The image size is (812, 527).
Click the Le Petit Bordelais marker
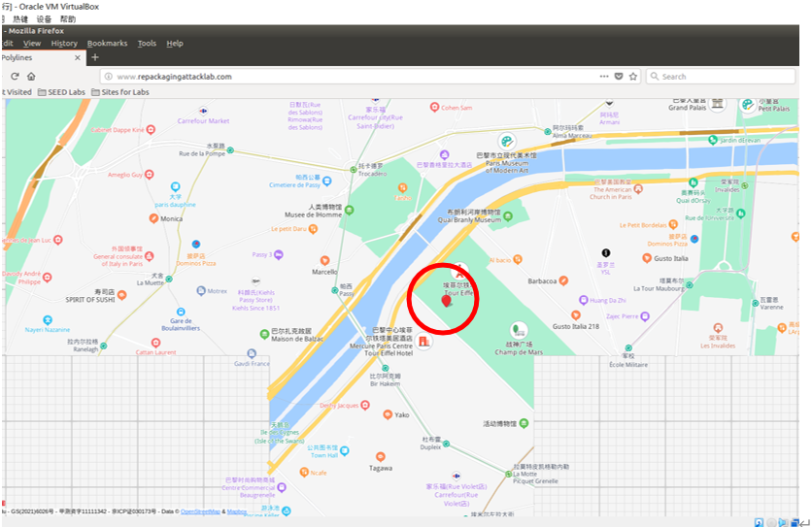pos(673,224)
